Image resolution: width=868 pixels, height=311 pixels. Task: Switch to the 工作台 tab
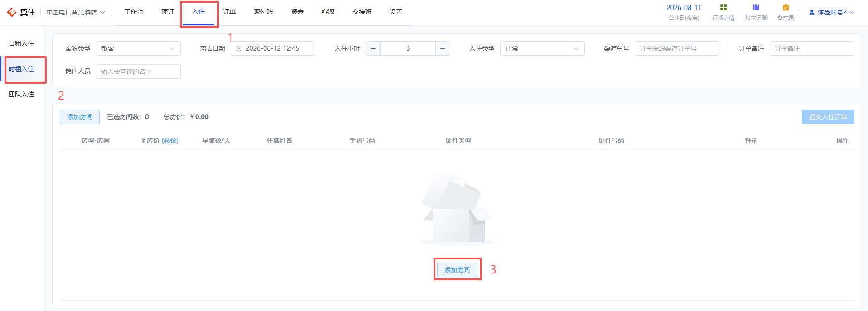(x=134, y=12)
